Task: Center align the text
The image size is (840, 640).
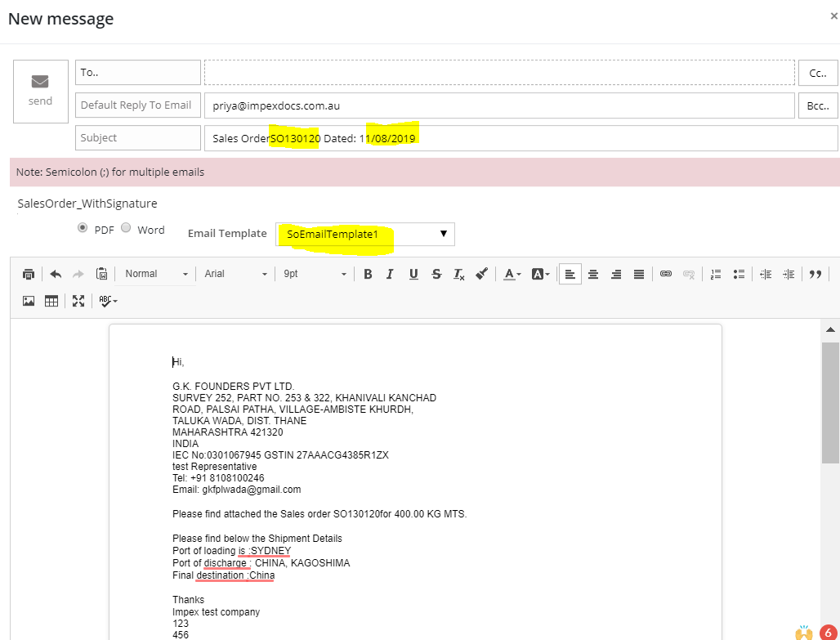Action: click(x=593, y=274)
